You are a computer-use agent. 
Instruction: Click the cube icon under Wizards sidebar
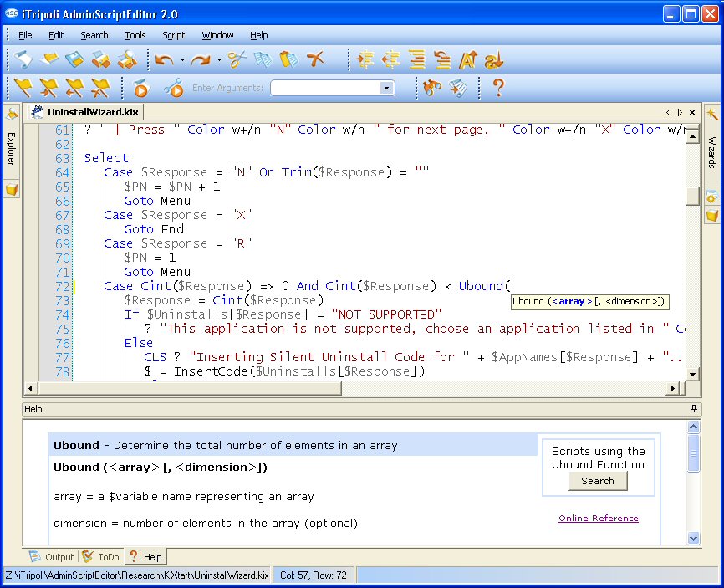click(712, 215)
